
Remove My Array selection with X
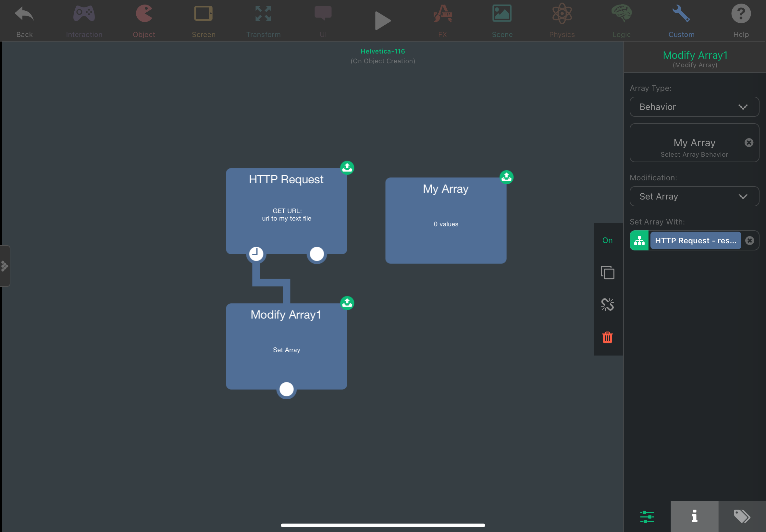click(x=749, y=143)
